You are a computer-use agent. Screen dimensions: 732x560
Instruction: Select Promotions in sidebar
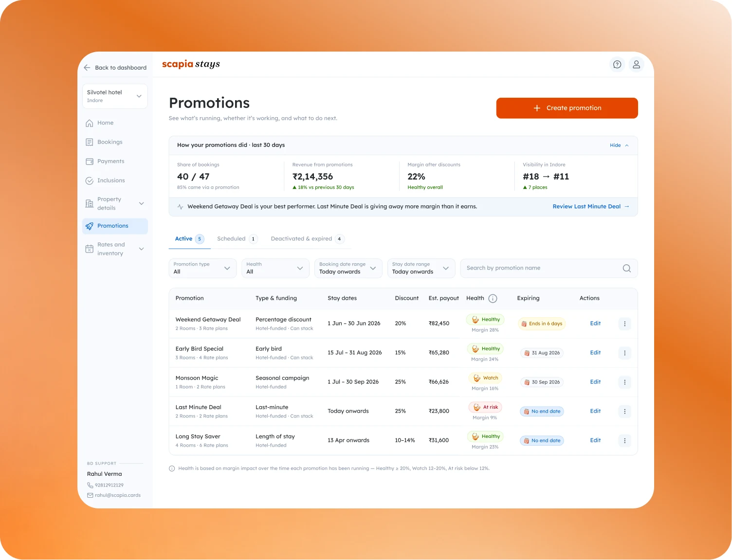pyautogui.click(x=115, y=226)
